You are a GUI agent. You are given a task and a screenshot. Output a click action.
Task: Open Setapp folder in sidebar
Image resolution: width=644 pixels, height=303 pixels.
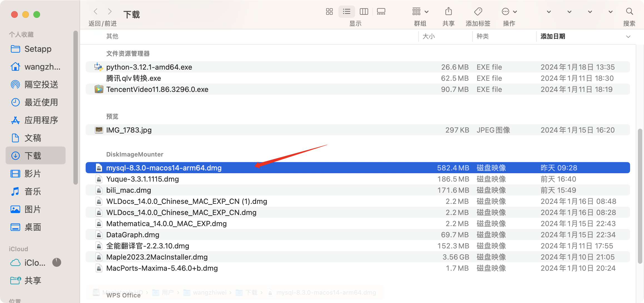click(36, 49)
